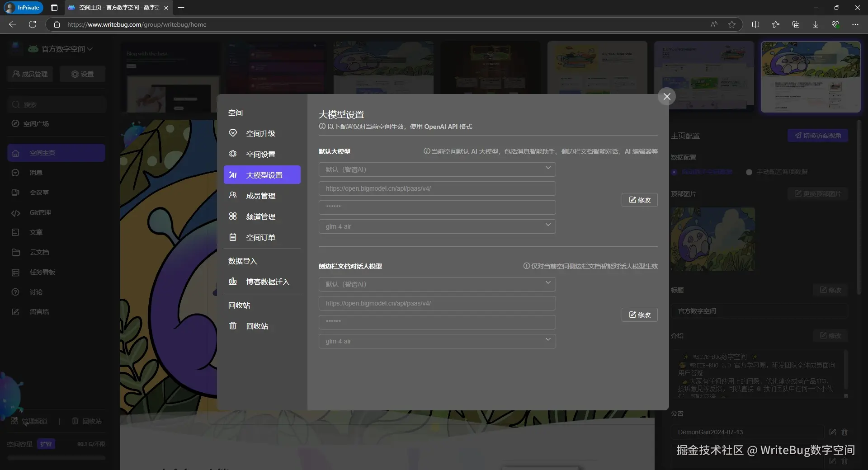Open 消息 from the sidebar icon

(15, 173)
